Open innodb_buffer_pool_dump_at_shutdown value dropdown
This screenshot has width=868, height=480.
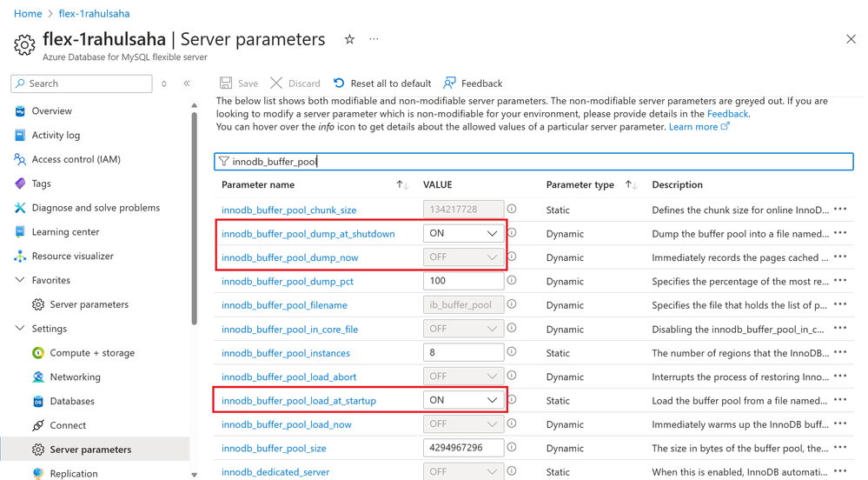tap(463, 233)
